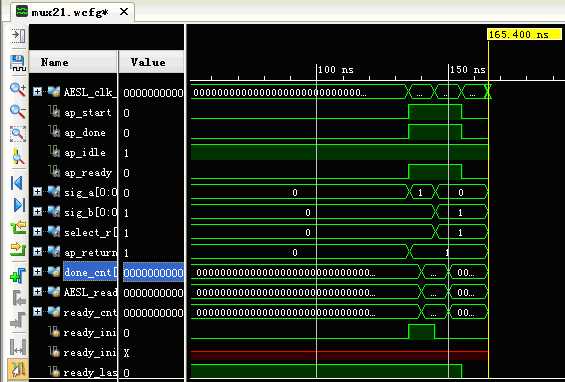Go to time zero icon

point(18,183)
